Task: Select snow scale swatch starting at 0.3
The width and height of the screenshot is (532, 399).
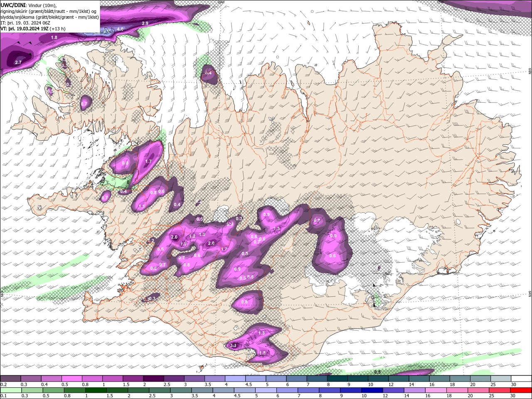Action: [x=31, y=379]
